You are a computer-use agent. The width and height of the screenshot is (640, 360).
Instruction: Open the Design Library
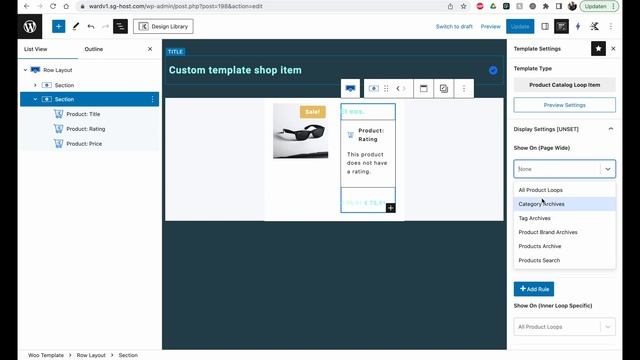[x=163, y=27]
